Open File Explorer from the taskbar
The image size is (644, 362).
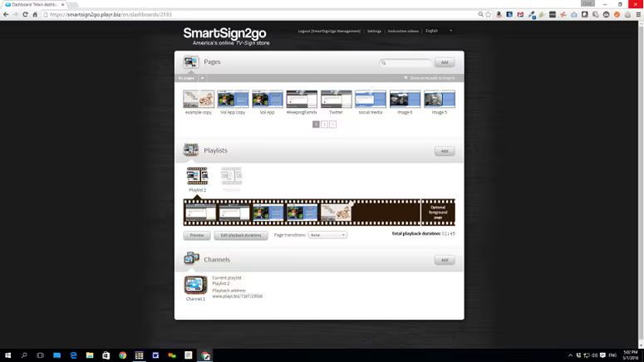tap(90, 355)
